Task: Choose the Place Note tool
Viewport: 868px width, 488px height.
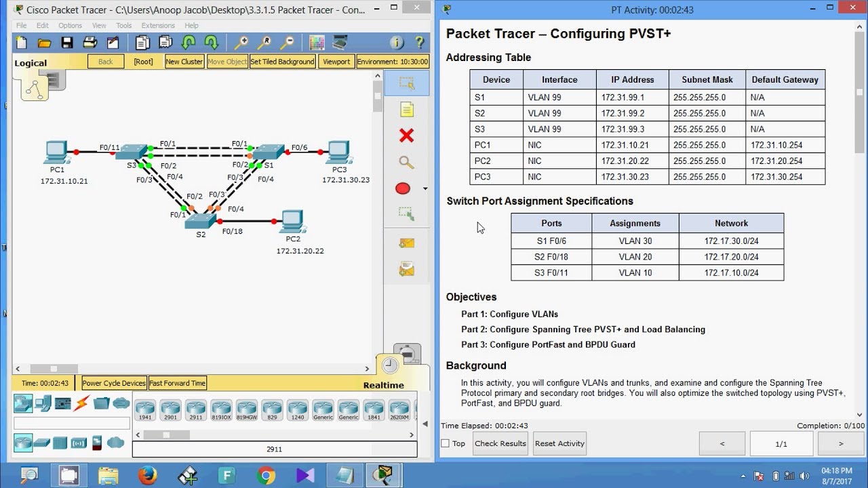Action: [x=407, y=109]
